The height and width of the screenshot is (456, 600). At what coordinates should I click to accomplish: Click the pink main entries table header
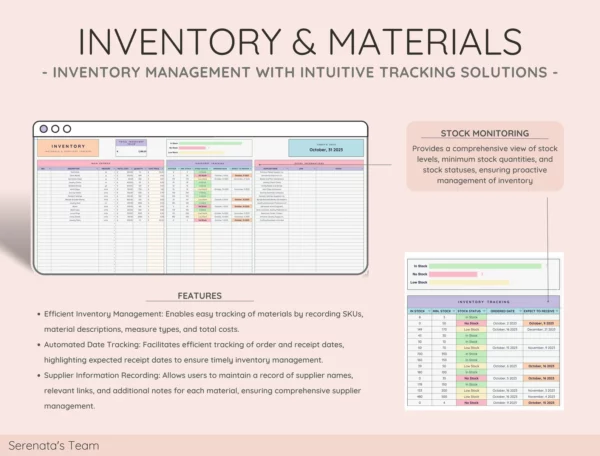[x=101, y=163]
